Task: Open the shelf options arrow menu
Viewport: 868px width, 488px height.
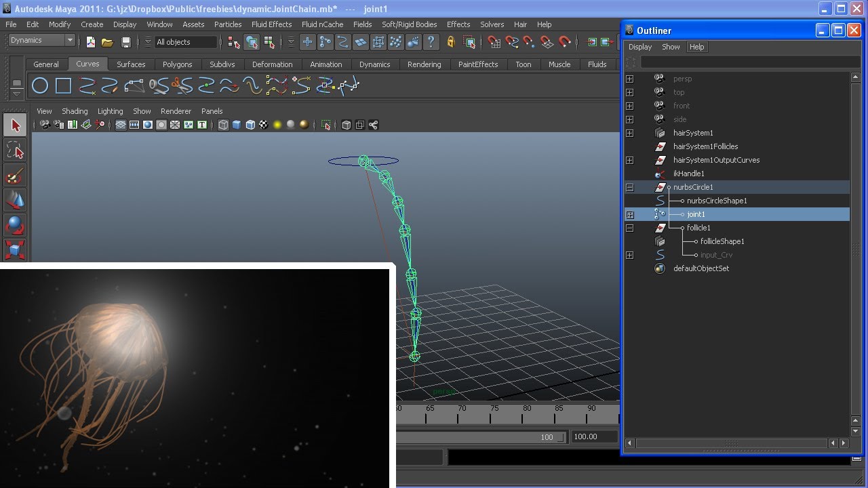Action: 17,96
